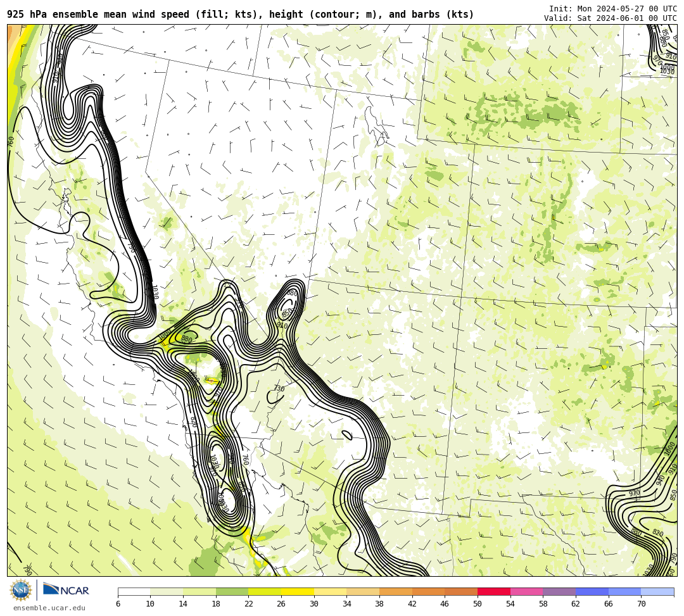The image size is (684, 616).
Task: Click the colorbar tick label 42
Action: pyautogui.click(x=412, y=604)
